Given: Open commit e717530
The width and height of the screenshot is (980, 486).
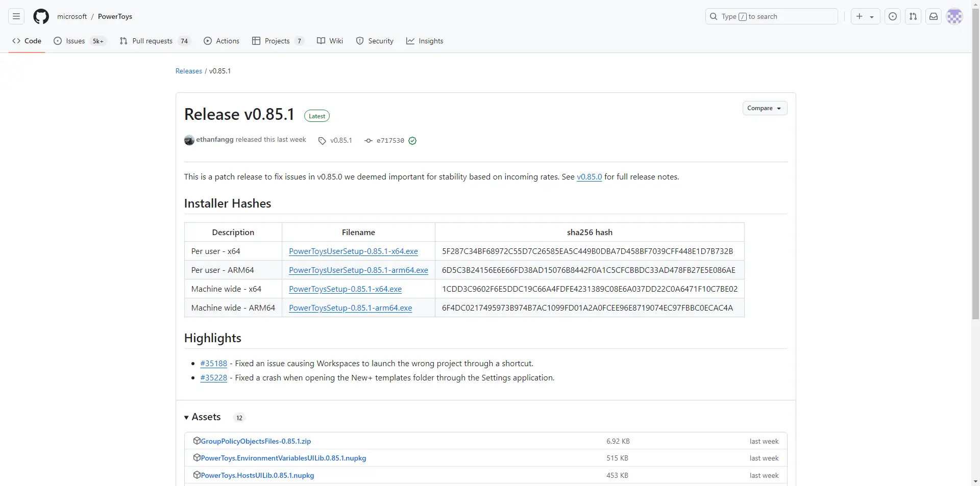Looking at the screenshot, I should tap(390, 141).
